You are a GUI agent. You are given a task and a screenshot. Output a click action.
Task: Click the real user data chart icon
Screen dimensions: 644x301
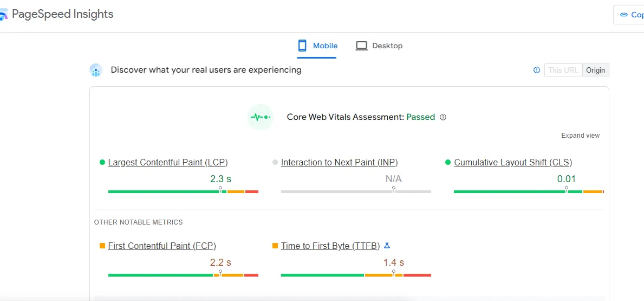point(96,71)
